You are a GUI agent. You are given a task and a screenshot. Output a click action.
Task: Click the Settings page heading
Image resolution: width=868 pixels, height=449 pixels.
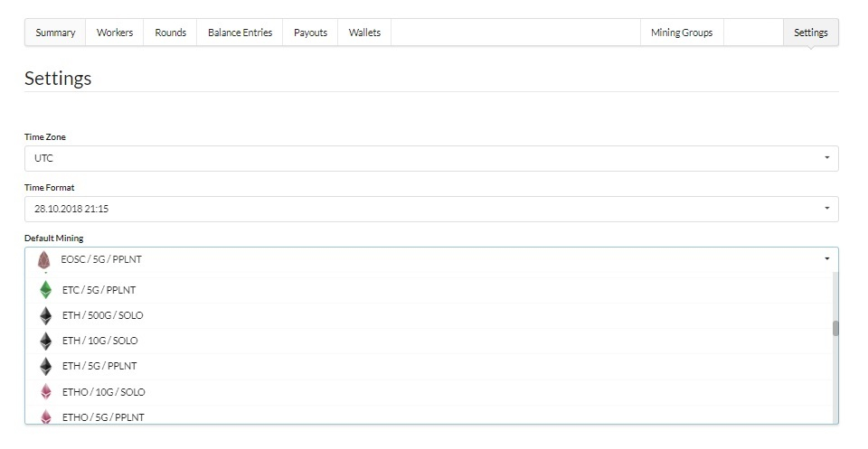coord(58,79)
